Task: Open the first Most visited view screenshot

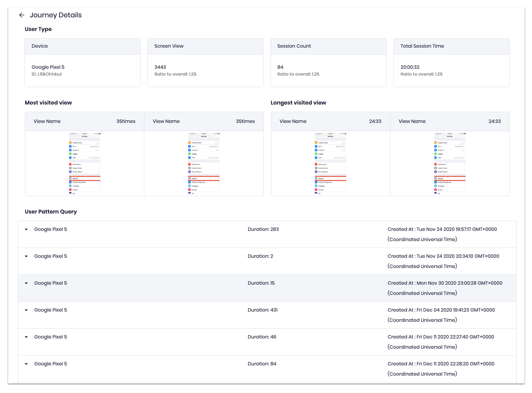Action: point(85,163)
